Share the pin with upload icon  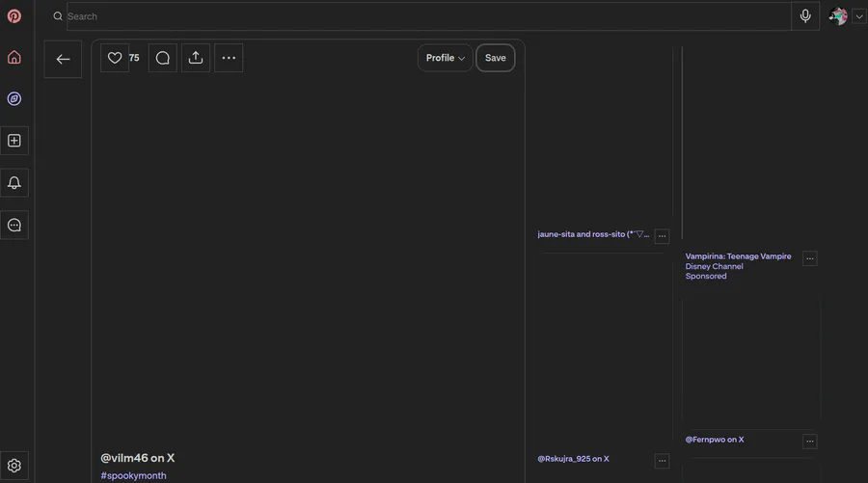point(196,58)
